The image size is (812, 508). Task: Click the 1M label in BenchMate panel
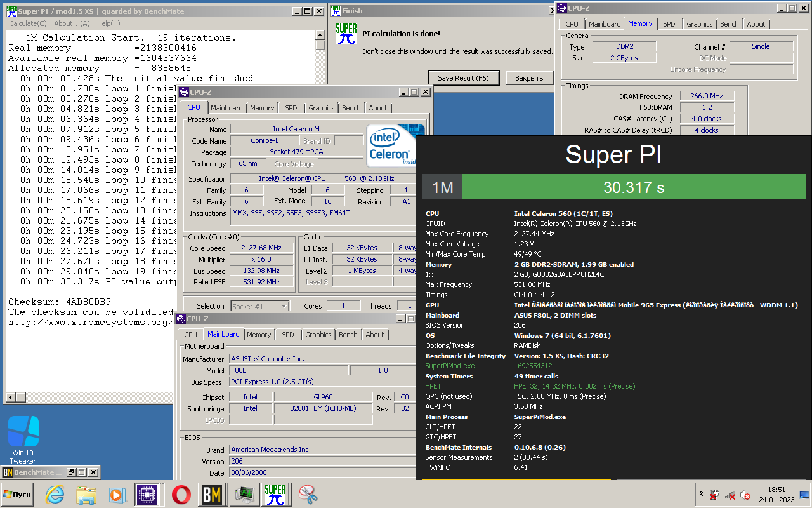(x=442, y=187)
